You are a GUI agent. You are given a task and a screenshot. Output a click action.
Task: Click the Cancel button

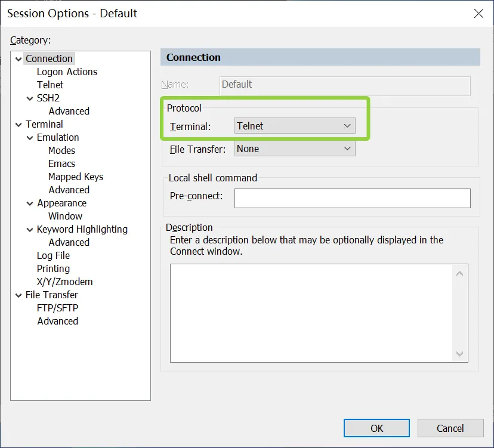[450, 428]
